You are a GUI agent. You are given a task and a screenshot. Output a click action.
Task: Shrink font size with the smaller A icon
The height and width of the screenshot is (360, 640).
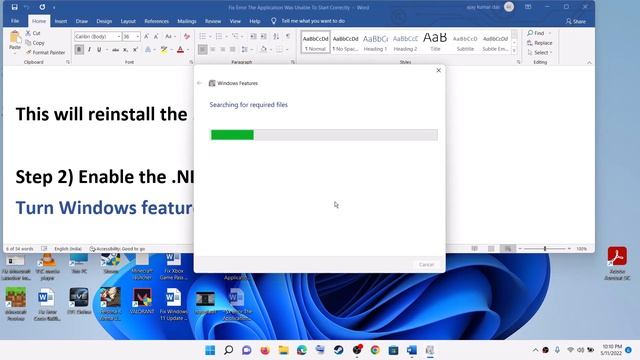[156, 36]
